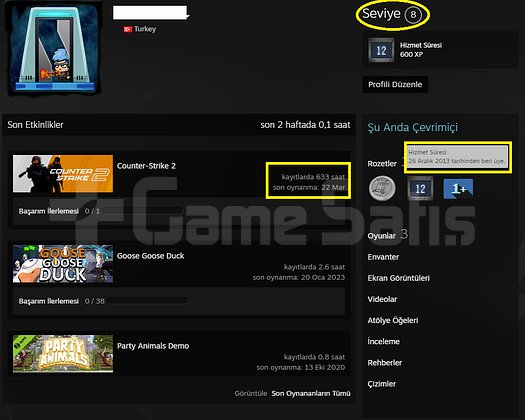525x420 pixels.
Task: Open the Son Oynananların Tümü link
Action: (311, 393)
